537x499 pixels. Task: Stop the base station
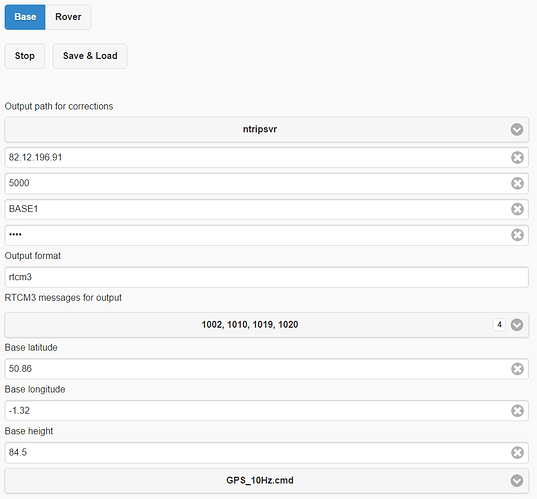[x=25, y=56]
